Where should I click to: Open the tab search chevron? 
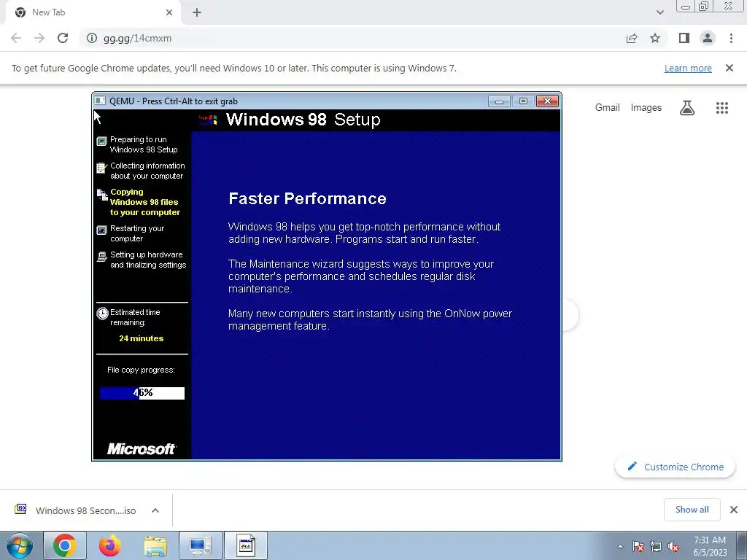coord(659,12)
